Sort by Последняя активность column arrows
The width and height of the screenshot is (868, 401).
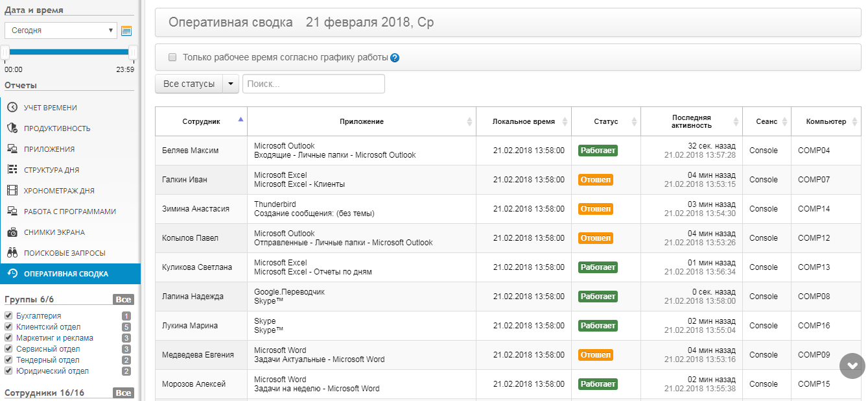click(736, 121)
